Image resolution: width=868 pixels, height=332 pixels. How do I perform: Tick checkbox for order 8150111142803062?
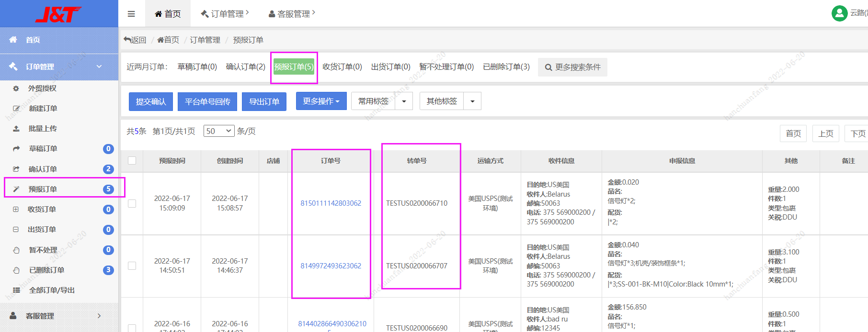pos(132,203)
